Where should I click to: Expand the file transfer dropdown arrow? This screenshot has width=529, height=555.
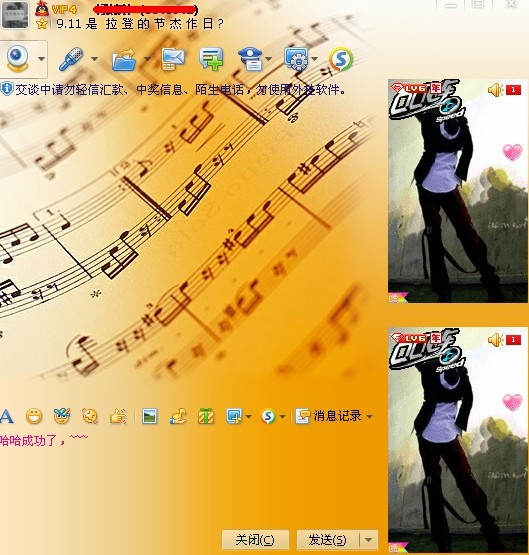pos(147,59)
